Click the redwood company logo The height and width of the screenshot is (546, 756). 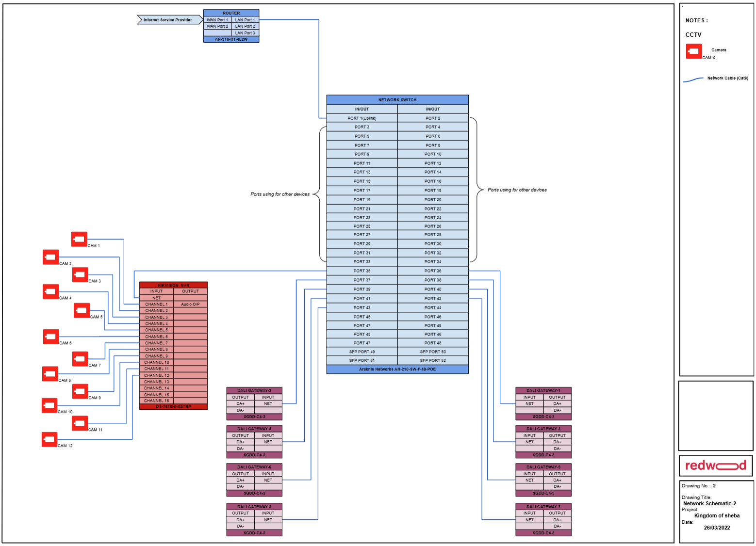tap(715, 466)
